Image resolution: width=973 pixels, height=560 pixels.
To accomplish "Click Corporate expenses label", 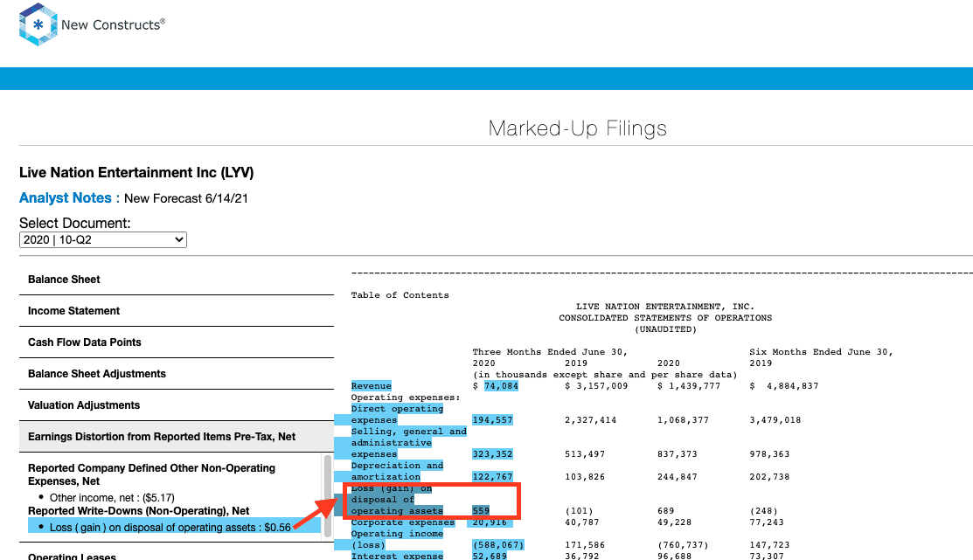I will (403, 522).
